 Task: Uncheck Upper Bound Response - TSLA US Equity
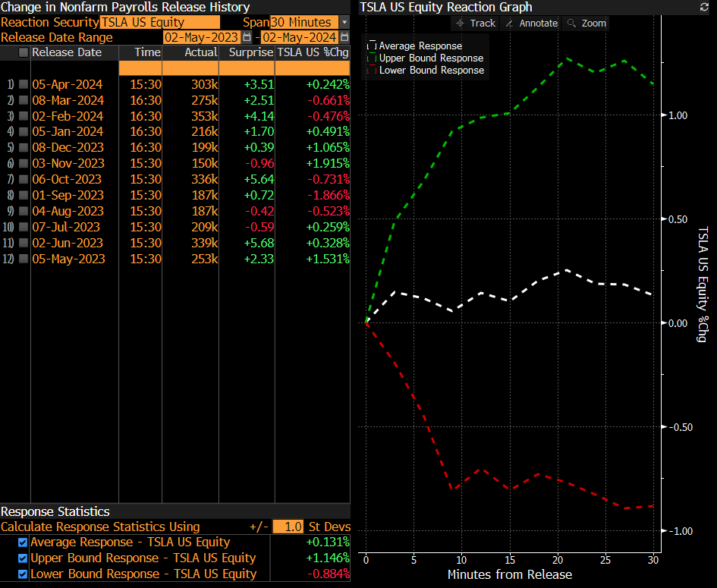click(23, 558)
